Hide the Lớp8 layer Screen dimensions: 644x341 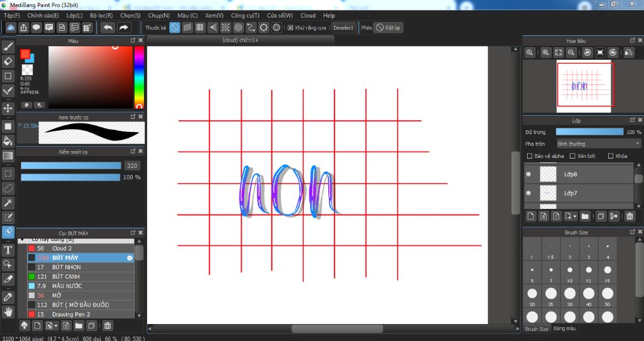pyautogui.click(x=528, y=174)
